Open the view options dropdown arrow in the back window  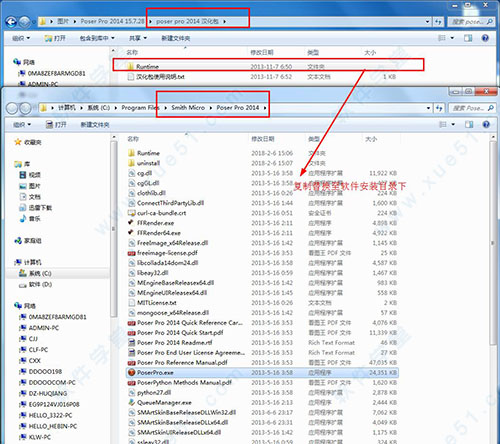pos(452,38)
